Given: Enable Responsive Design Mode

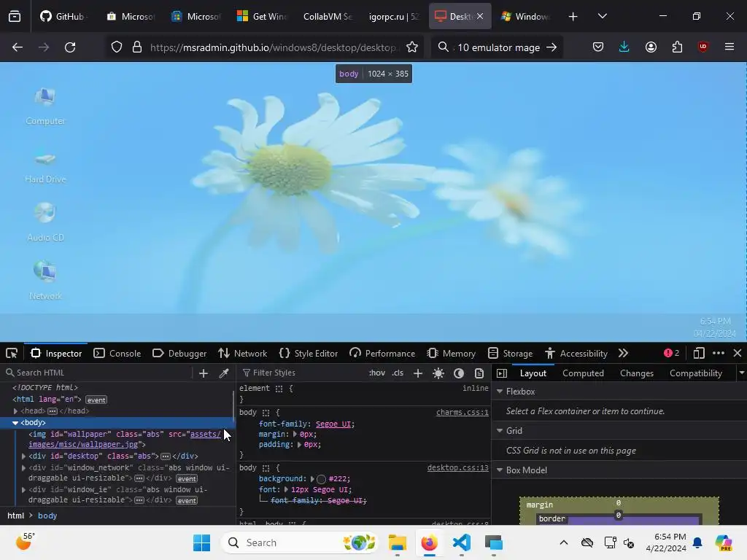Looking at the screenshot, I should tap(699, 353).
